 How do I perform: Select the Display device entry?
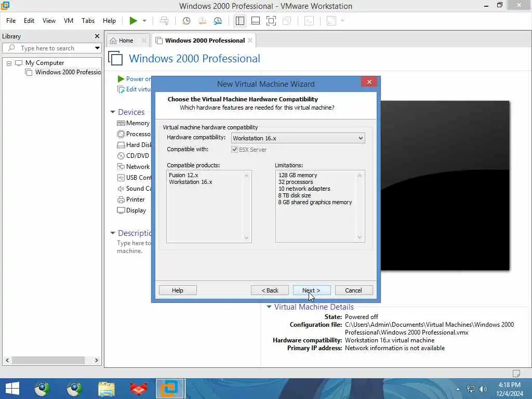[131, 210]
